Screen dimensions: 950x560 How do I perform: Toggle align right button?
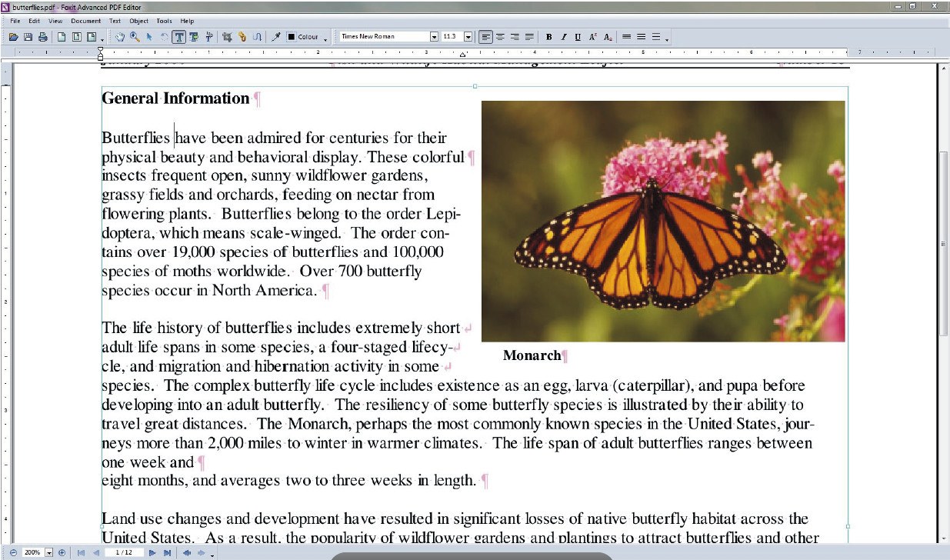[515, 37]
